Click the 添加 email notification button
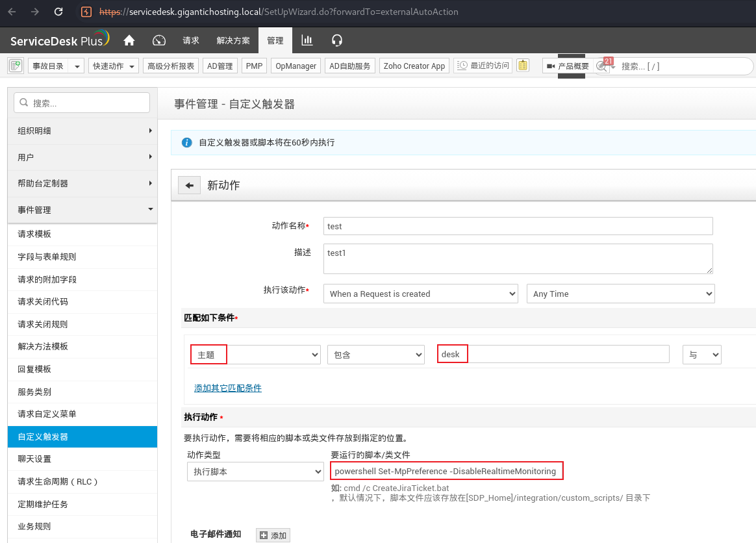 (x=273, y=535)
